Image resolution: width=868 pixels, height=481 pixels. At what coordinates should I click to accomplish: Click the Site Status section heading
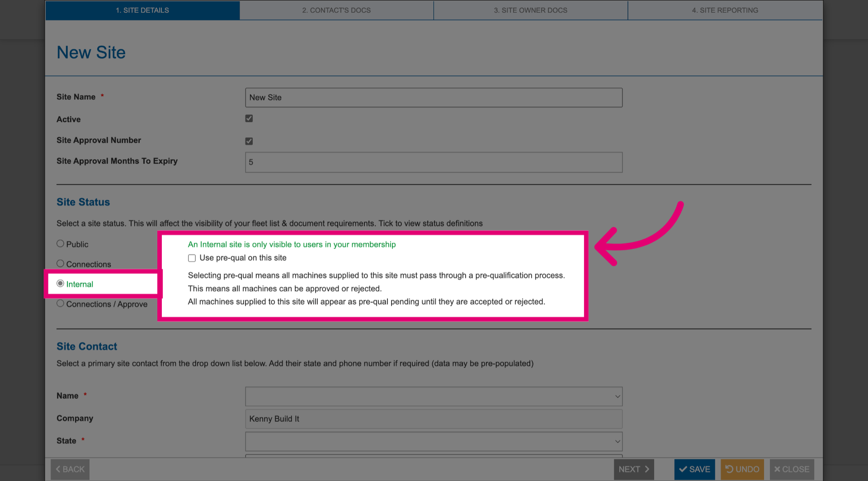83,202
